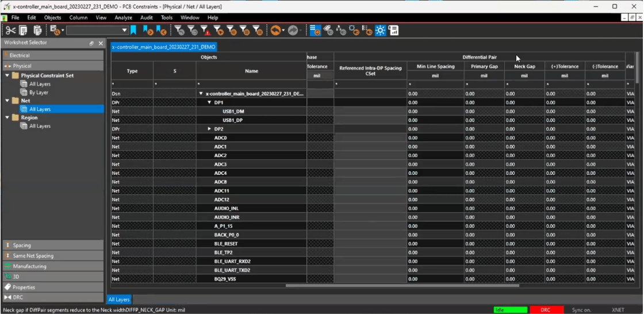Open the Column menu
Viewport: 644px width, 314px height.
78,18
